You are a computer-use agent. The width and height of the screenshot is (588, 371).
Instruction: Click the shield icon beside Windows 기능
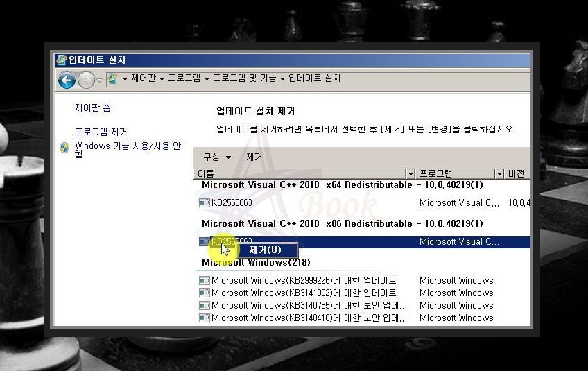(x=64, y=148)
